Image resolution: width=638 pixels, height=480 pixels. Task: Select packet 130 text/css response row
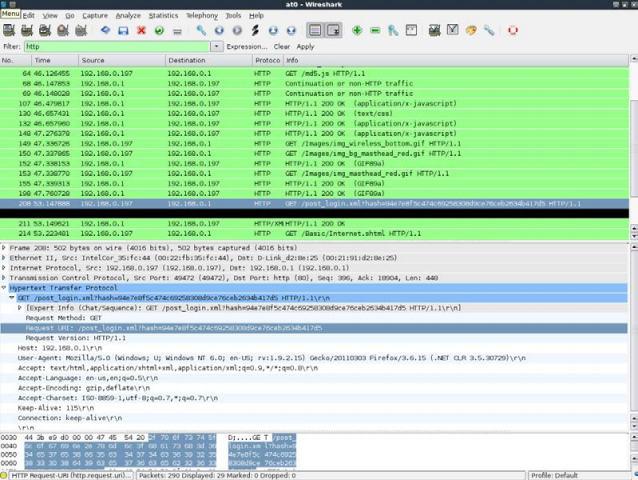click(314, 113)
